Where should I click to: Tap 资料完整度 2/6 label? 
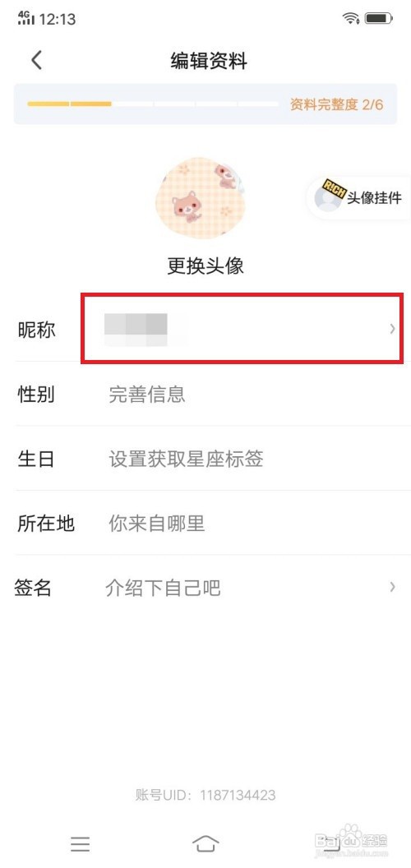click(337, 104)
